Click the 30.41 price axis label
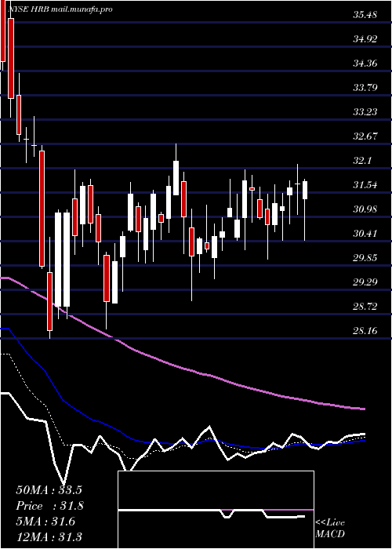The height and width of the screenshot is (549, 392). pyautogui.click(x=365, y=233)
